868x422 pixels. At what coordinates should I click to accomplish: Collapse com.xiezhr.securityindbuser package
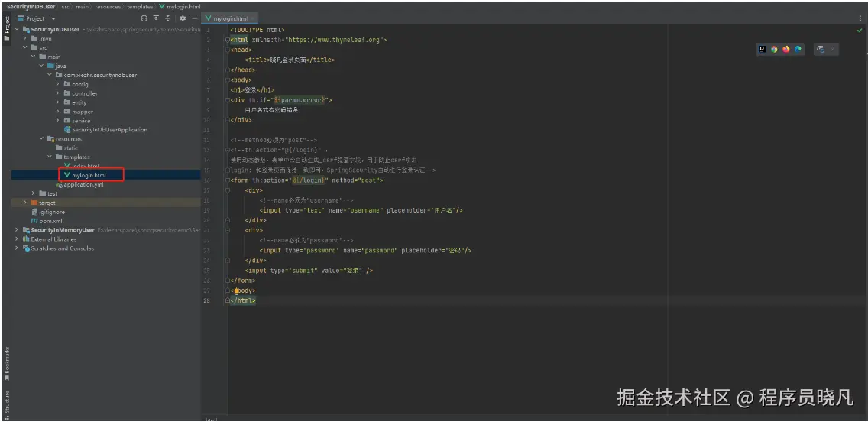coord(49,75)
